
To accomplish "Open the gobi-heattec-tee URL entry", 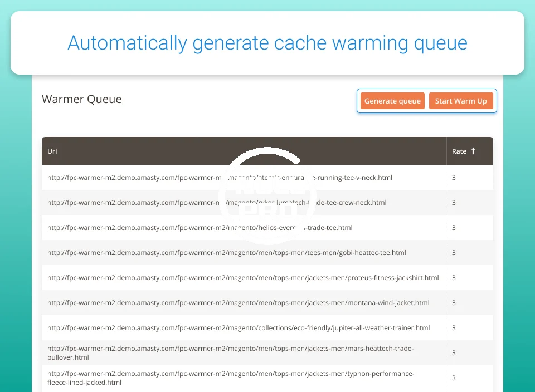I will (226, 253).
